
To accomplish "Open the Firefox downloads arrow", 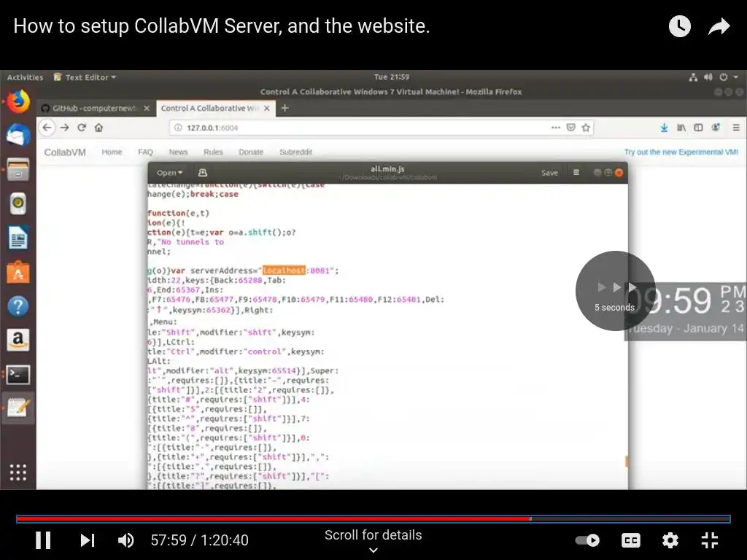I will (x=664, y=128).
